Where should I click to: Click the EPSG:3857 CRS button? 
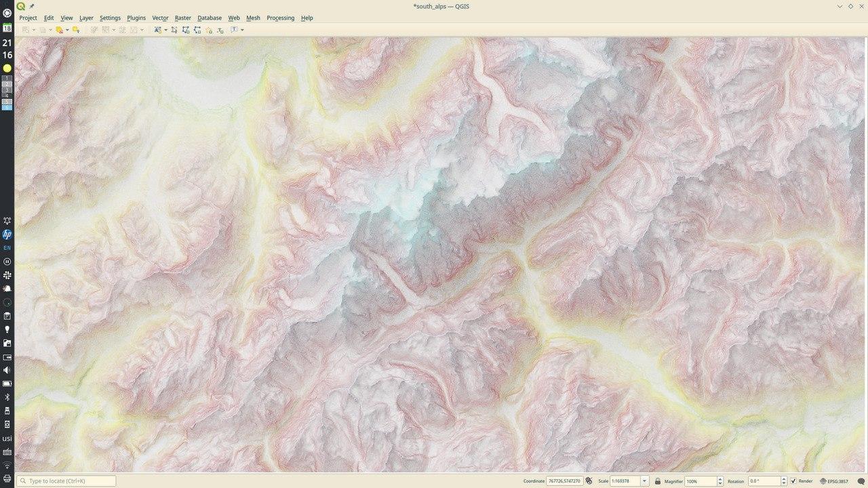point(833,481)
